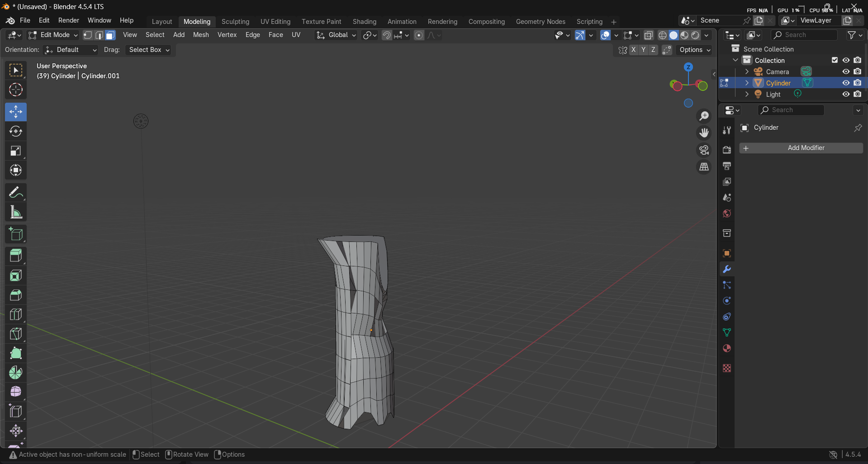Switch to the Sculpting workspace tab
The height and width of the screenshot is (464, 868).
tap(235, 22)
